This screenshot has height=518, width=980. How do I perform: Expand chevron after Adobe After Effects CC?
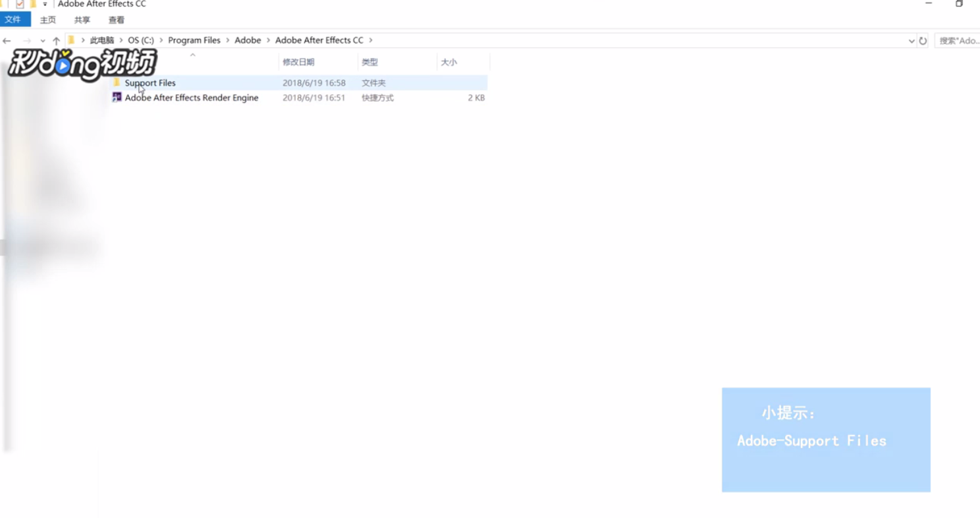point(371,40)
